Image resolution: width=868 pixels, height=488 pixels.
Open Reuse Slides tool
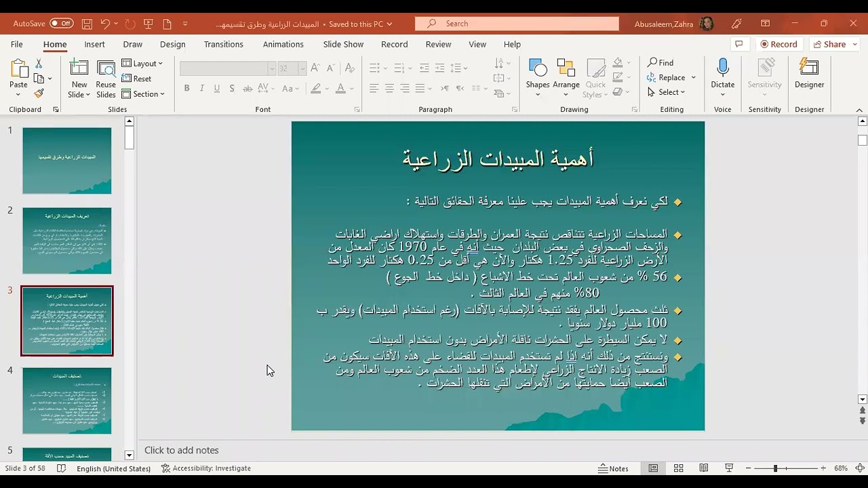point(106,79)
